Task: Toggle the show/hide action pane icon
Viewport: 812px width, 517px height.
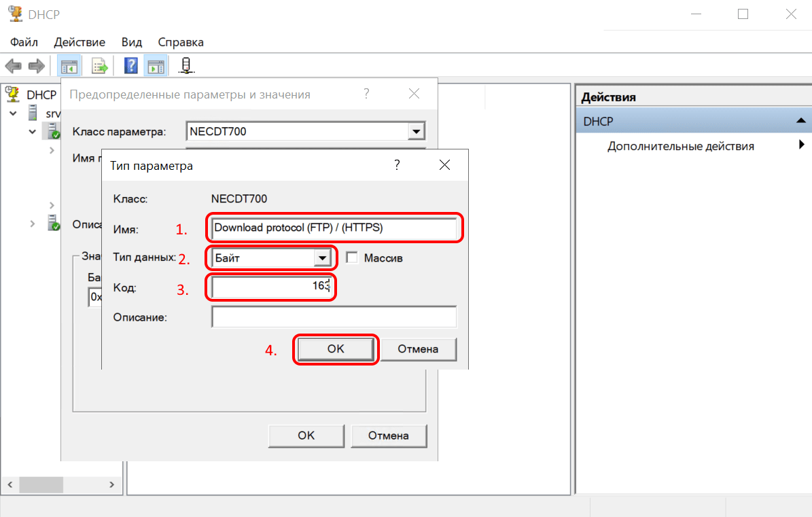Action: (x=157, y=66)
